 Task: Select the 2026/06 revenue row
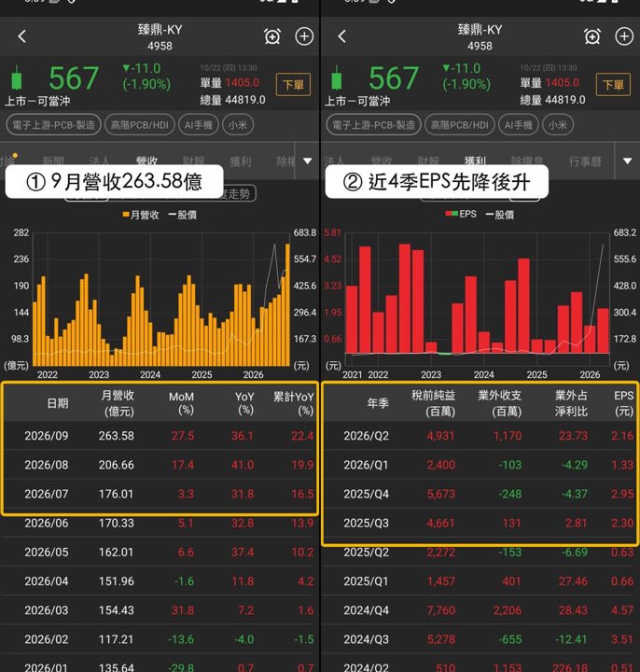click(160, 524)
